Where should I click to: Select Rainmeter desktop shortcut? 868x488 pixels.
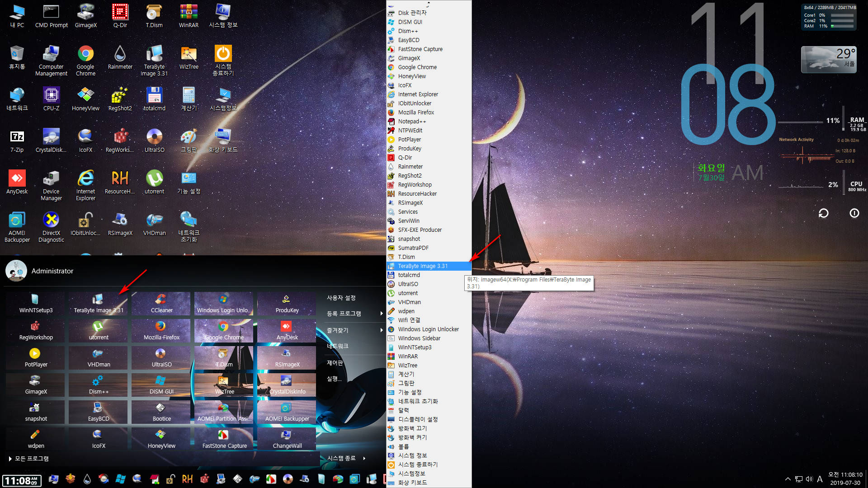point(120,58)
